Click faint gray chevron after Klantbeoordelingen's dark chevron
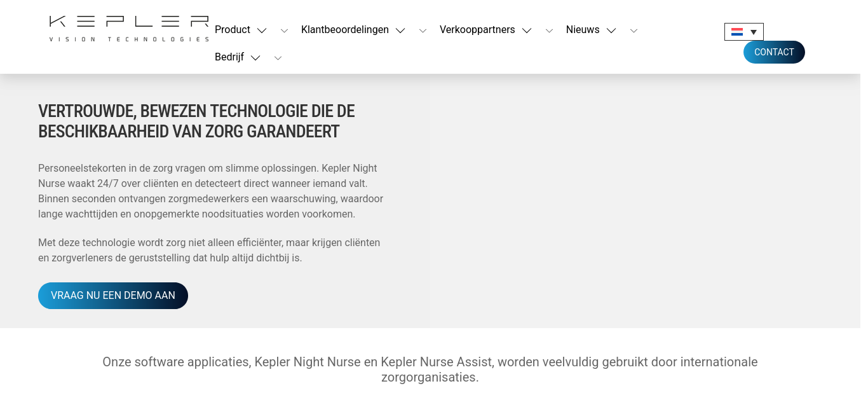The height and width of the screenshot is (414, 868). [423, 31]
